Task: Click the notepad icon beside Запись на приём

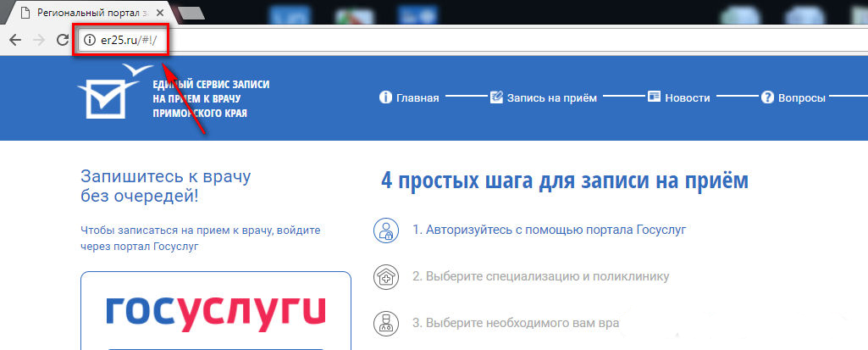Action: (496, 97)
